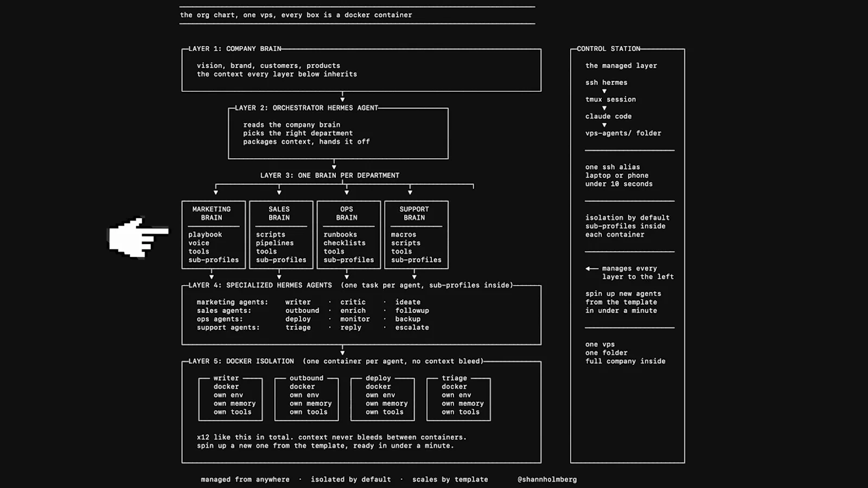
Task: Click 'pipelines' in Sales Brain box
Action: tap(275, 243)
